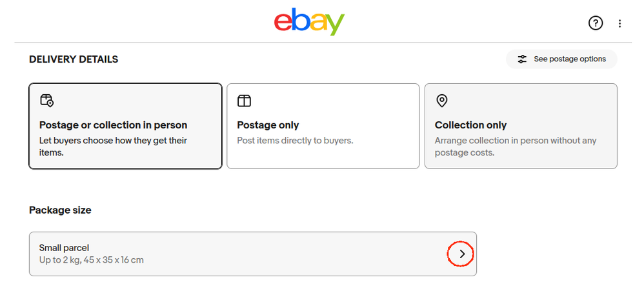Click Arrange collection in person description text
The width and height of the screenshot is (644, 304).
(x=516, y=147)
